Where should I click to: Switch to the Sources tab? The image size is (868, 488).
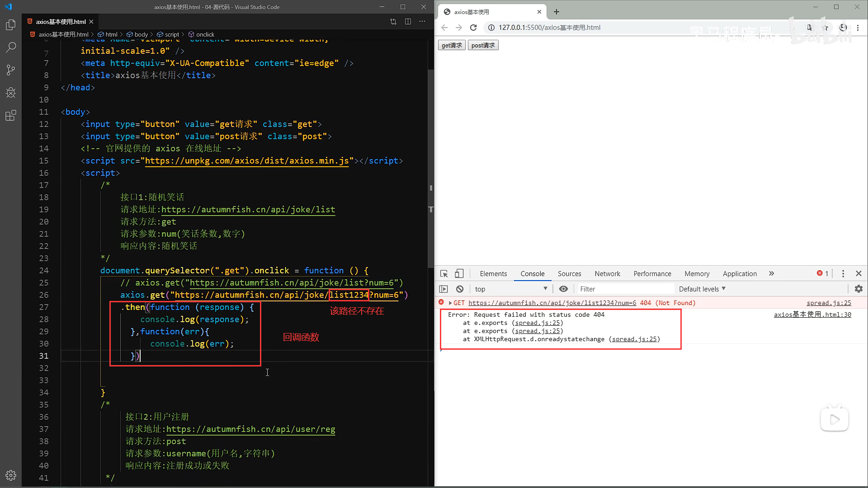point(569,273)
